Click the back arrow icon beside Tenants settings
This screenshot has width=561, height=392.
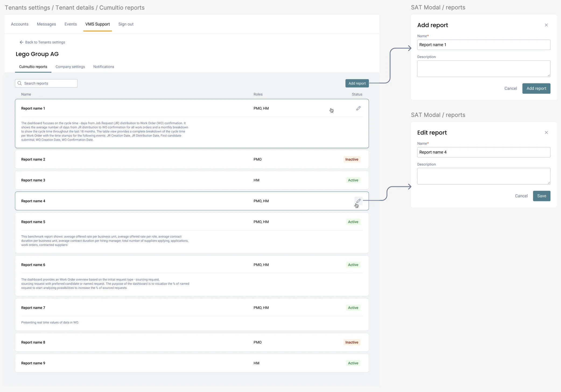click(x=22, y=42)
